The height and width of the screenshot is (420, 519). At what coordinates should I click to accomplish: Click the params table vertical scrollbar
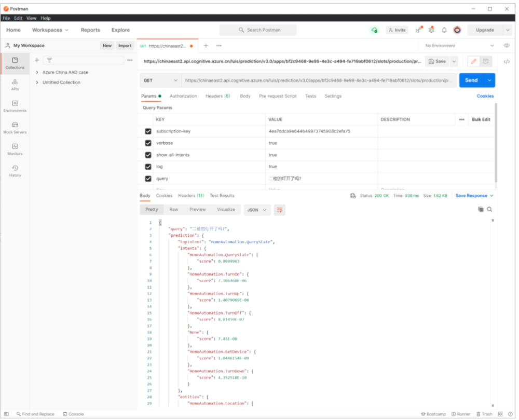[496, 142]
